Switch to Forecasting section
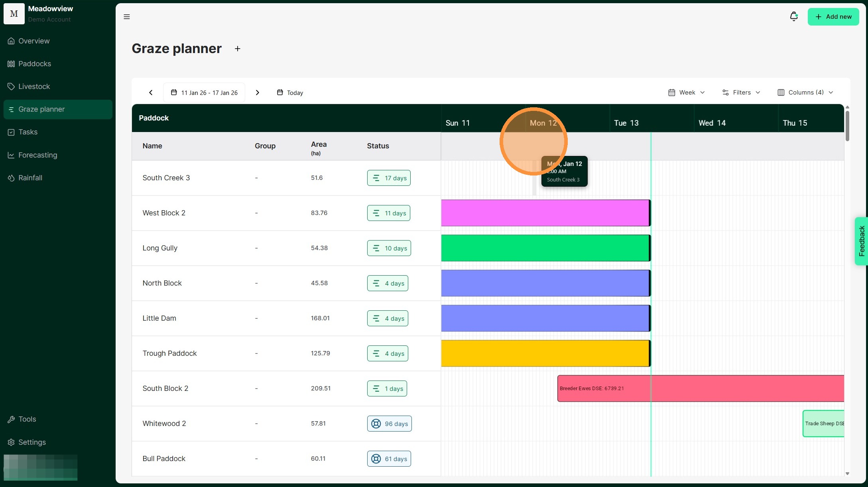Screen dimensions: 868x487 coord(37,155)
